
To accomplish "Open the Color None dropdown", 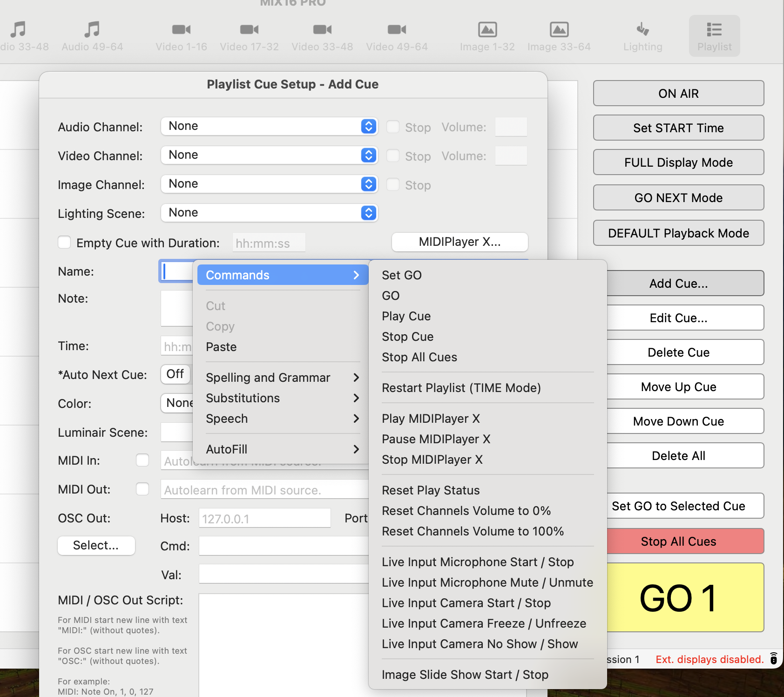I will (x=177, y=403).
